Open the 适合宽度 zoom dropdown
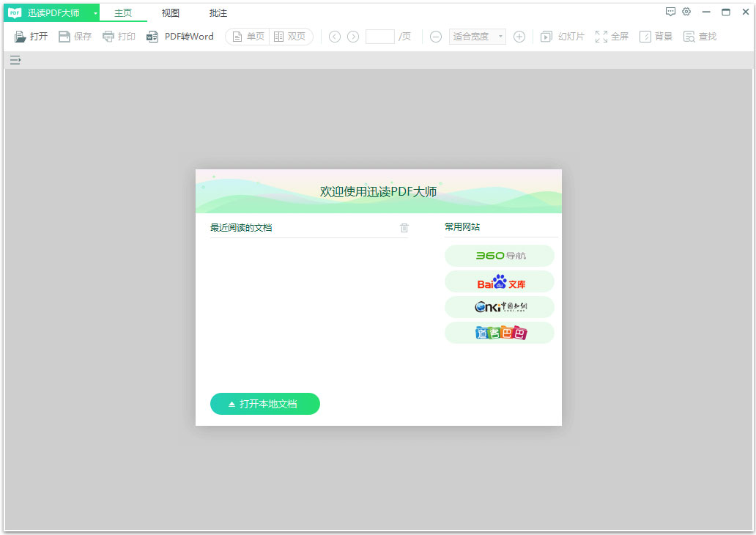The width and height of the screenshot is (756, 535). [x=478, y=37]
